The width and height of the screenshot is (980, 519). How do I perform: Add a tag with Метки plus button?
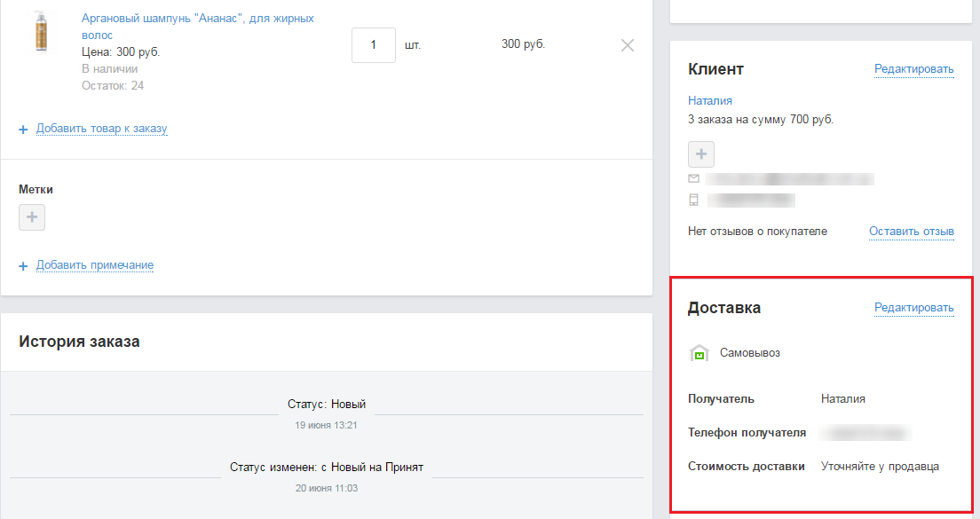[32, 217]
